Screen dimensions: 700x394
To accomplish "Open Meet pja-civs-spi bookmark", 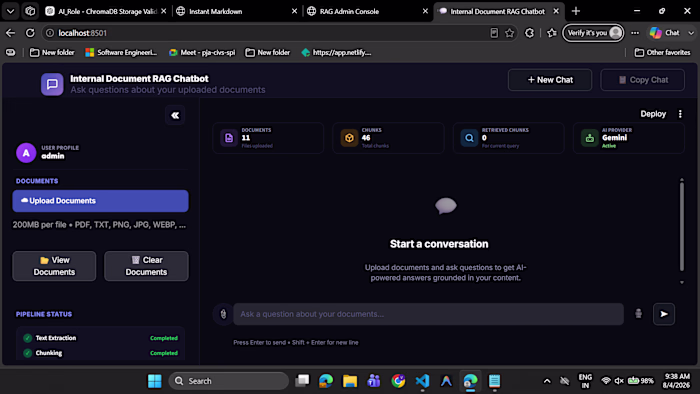I will (x=202, y=53).
